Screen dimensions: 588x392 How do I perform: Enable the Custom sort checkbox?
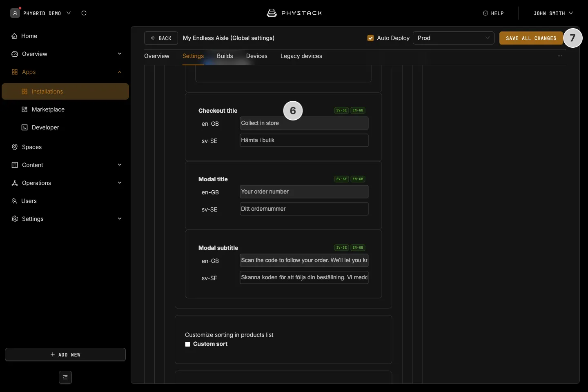pos(188,344)
